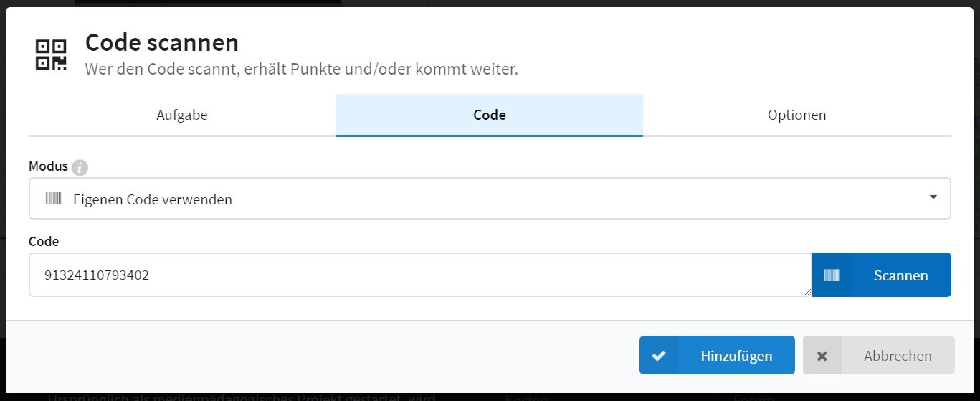Click the Scannen button label

[x=900, y=275]
